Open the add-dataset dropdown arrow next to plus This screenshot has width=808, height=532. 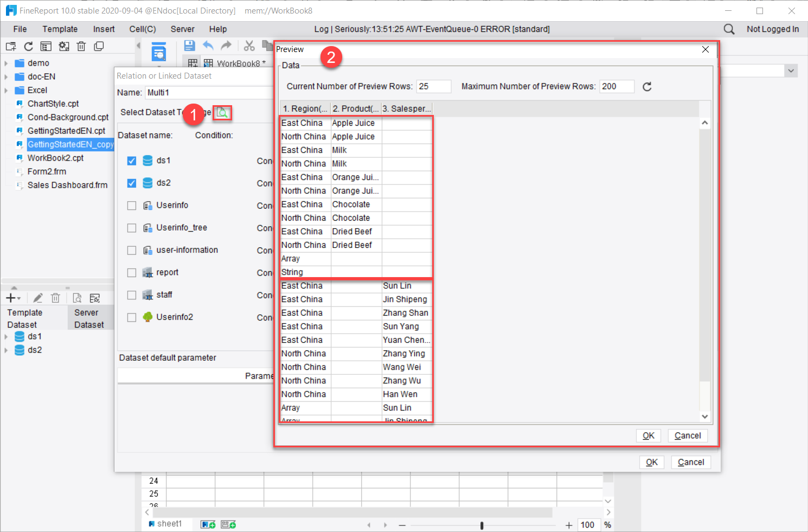(18, 298)
